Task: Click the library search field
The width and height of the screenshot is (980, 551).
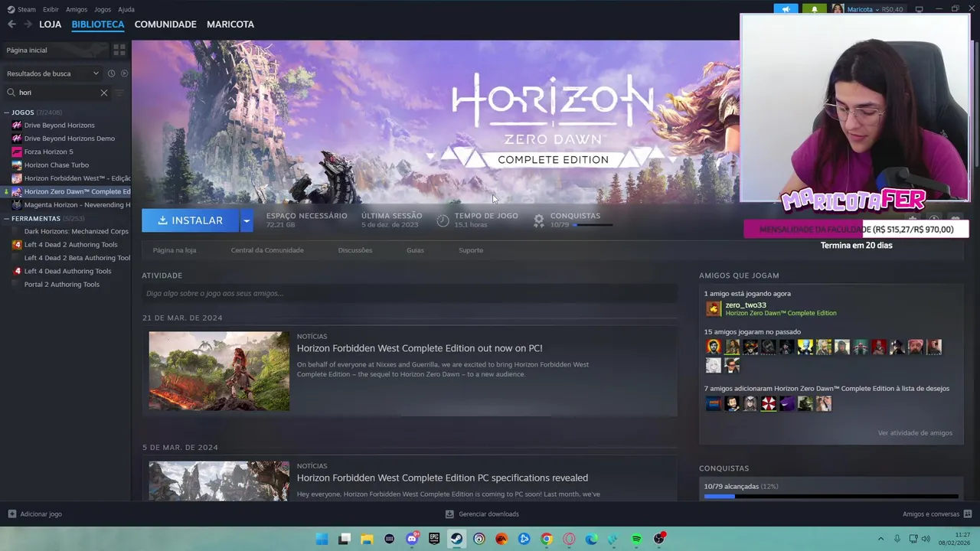Action: point(57,93)
